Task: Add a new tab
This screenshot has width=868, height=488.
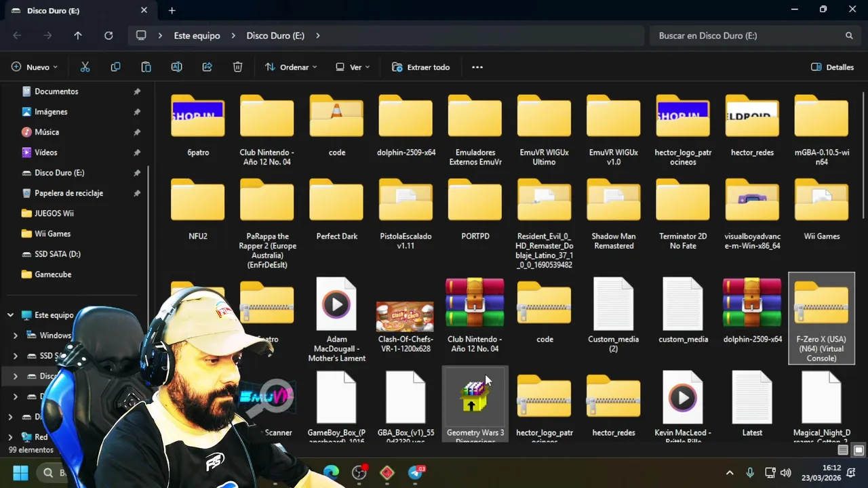Action: pyautogui.click(x=172, y=11)
